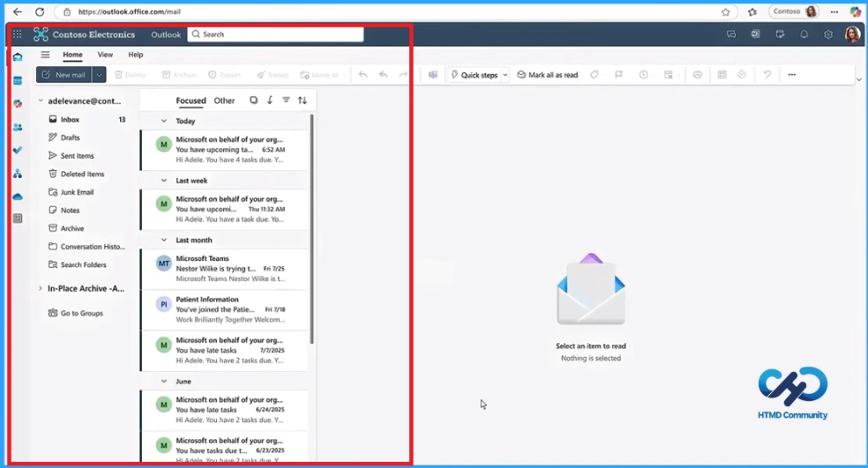
Task: Collapse the Last week message group
Action: point(164,181)
